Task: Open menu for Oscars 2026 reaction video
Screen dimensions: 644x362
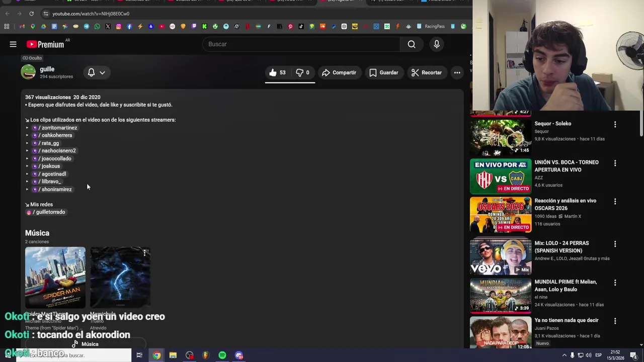Action: tap(615, 201)
